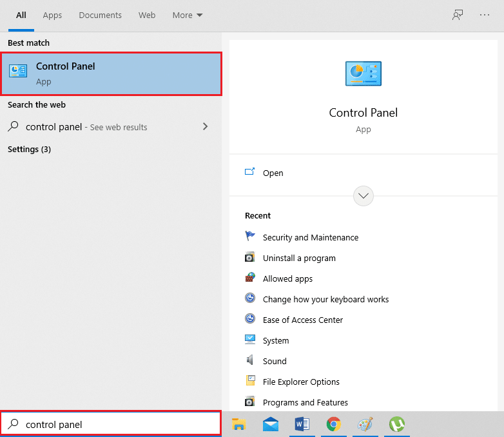Click the feedback icon in the search header
This screenshot has width=504, height=437.
pyautogui.click(x=458, y=15)
